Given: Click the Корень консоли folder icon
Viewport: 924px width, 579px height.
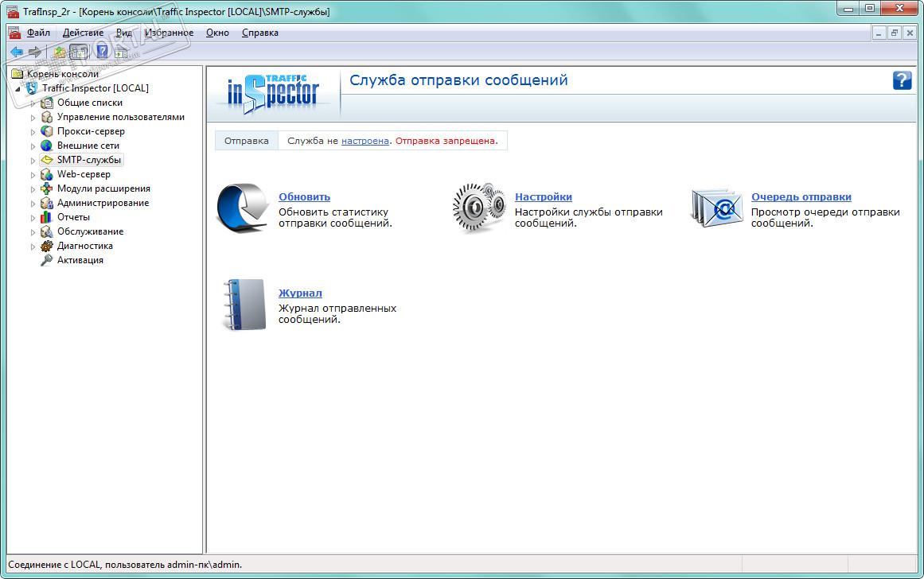Looking at the screenshot, I should coord(17,74).
